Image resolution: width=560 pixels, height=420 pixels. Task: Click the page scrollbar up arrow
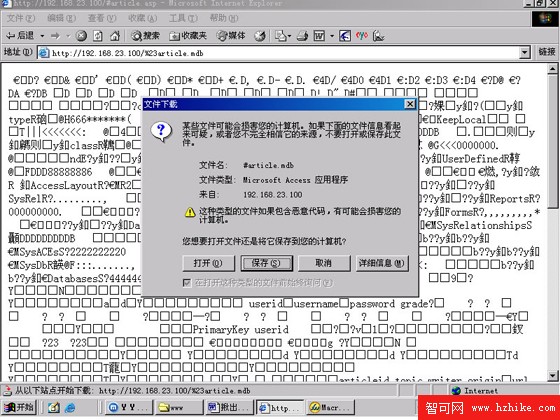click(552, 68)
